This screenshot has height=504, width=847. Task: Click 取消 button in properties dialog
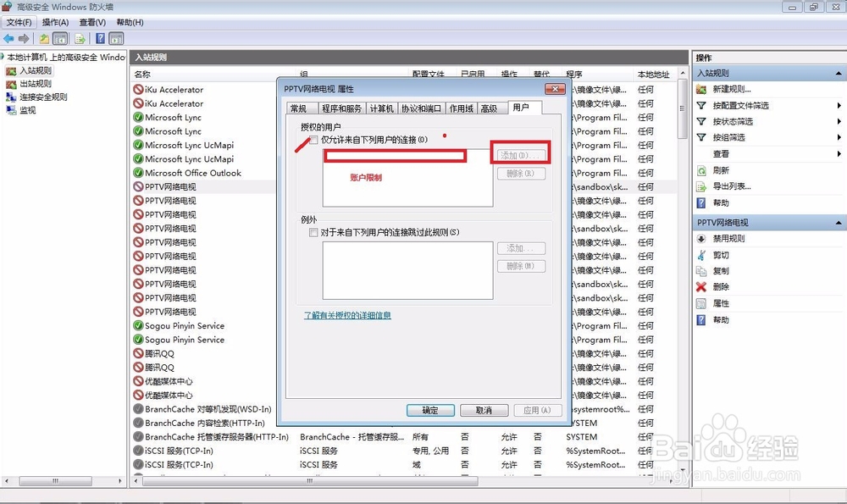[x=484, y=411]
